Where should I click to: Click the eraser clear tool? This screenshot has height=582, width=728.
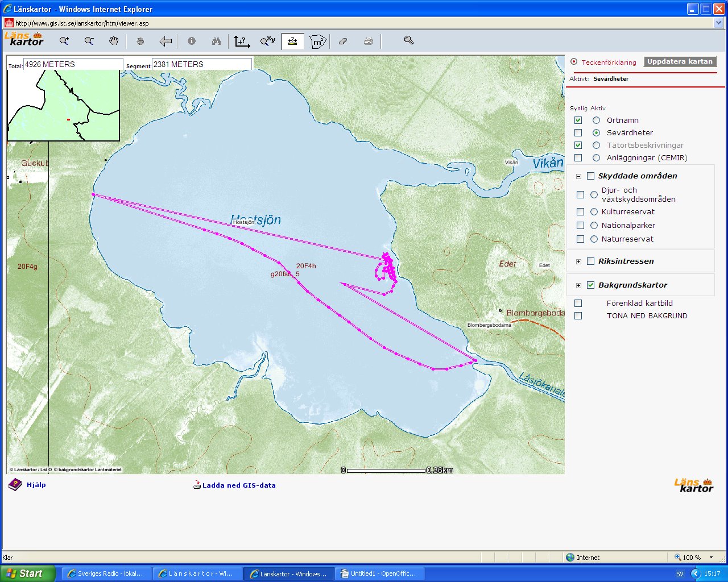(x=343, y=41)
